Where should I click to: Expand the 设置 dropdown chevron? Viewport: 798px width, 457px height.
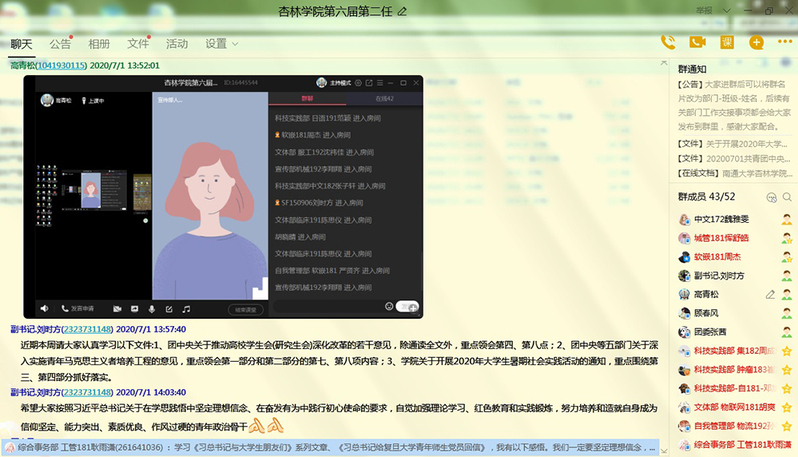coord(235,44)
